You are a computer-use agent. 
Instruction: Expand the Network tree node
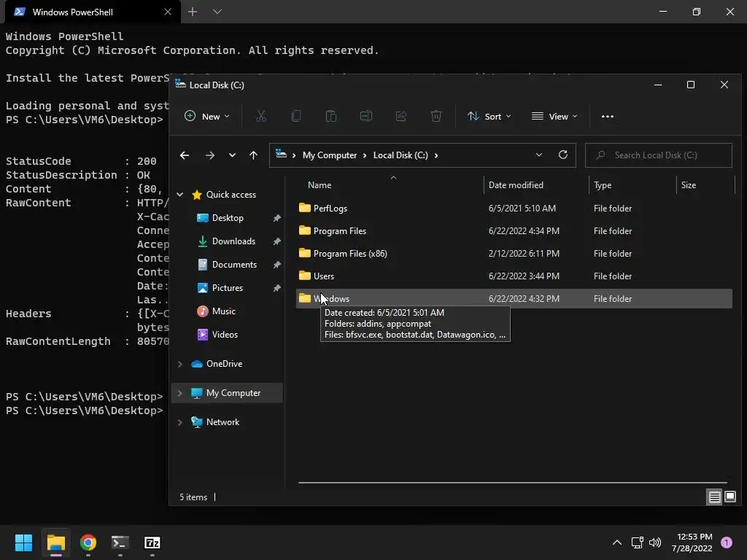[180, 422]
